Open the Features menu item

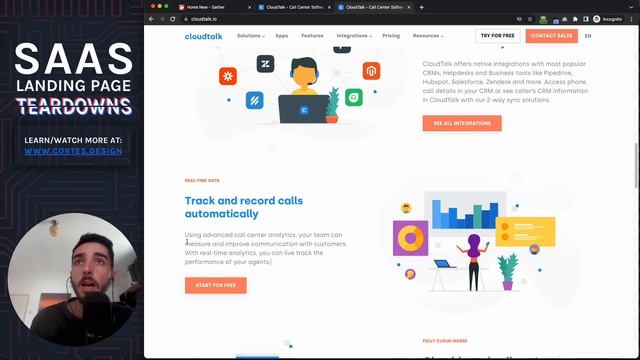[312, 36]
